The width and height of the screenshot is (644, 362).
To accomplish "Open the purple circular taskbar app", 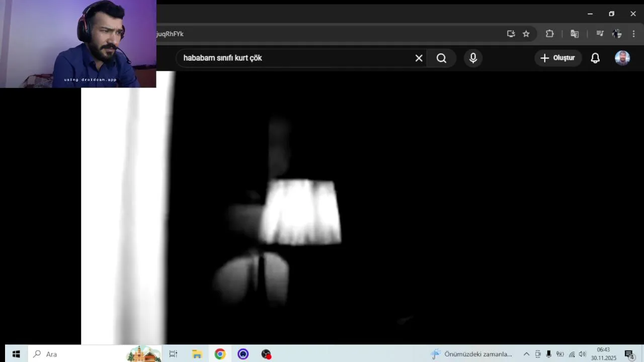I will pyautogui.click(x=243, y=354).
